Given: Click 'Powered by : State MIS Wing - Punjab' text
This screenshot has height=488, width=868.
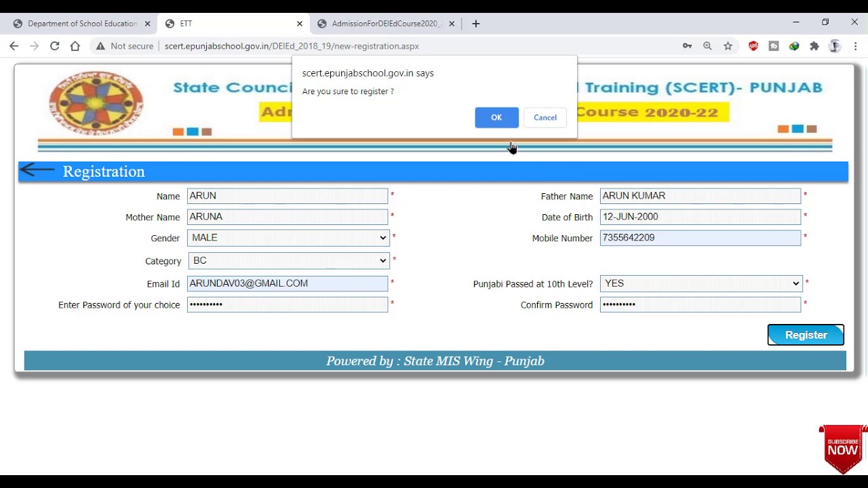Looking at the screenshot, I should 435,361.
